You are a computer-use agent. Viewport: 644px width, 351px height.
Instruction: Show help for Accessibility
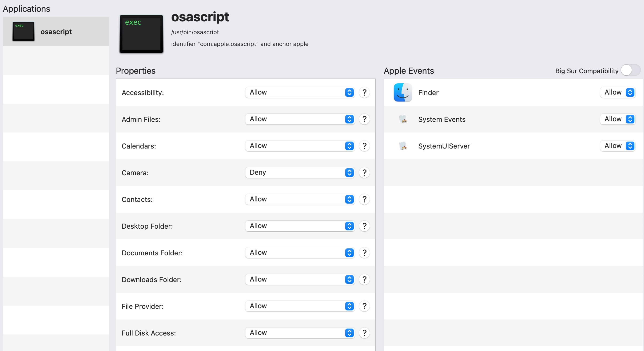[x=364, y=92]
